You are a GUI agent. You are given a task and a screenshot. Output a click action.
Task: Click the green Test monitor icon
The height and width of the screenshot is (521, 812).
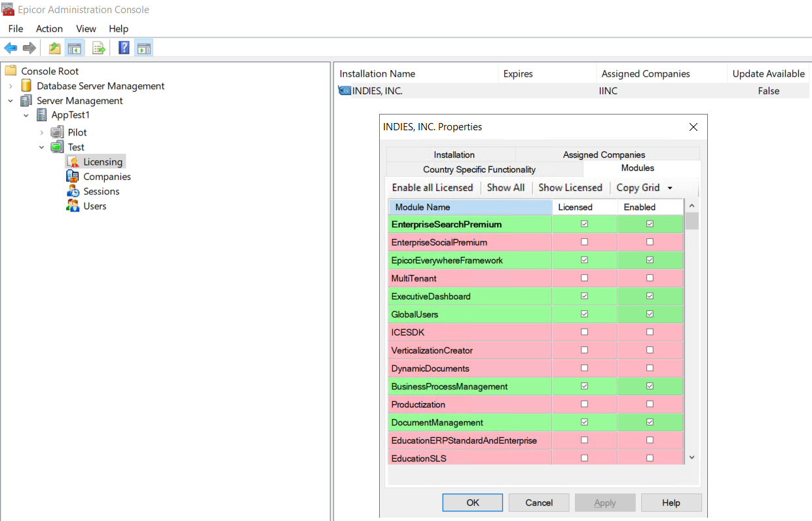(58, 147)
